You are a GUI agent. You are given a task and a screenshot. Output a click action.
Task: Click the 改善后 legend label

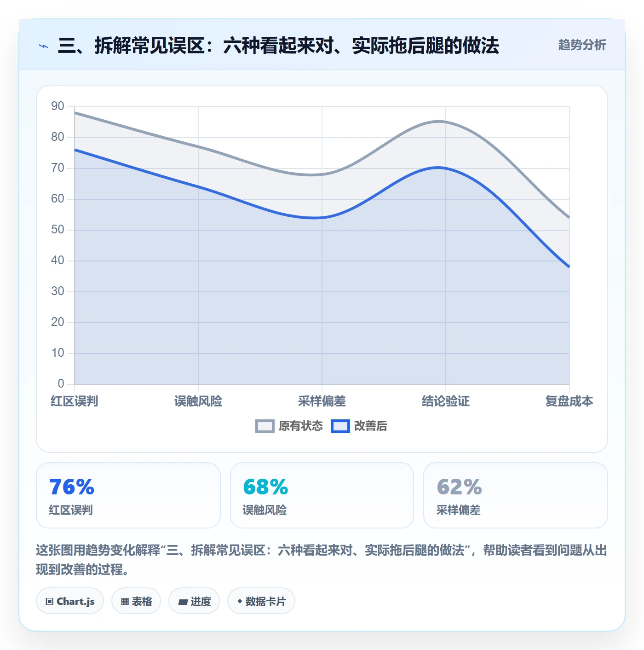(371, 426)
